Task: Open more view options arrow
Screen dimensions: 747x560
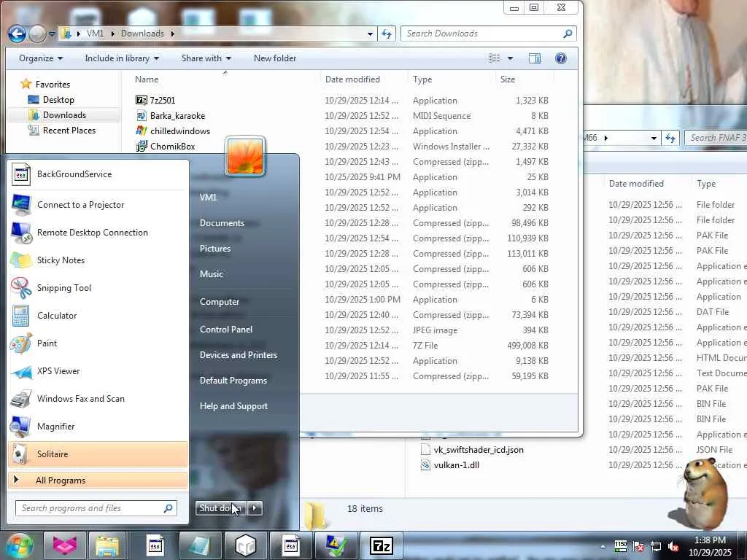Action: point(510,58)
